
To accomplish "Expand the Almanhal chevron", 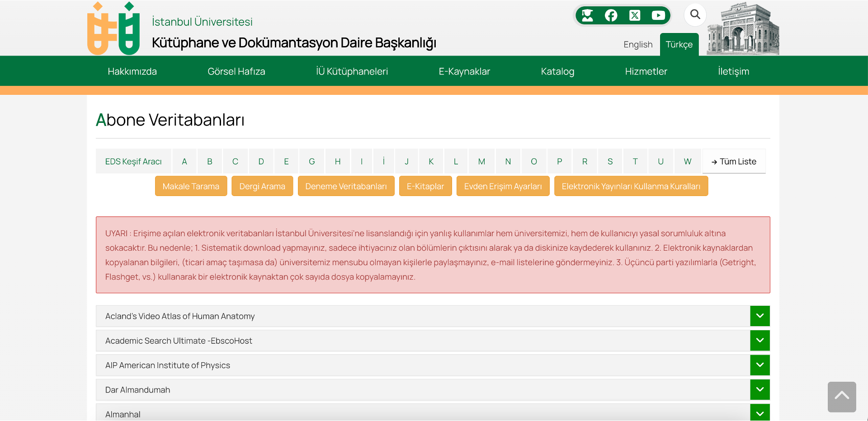I will (x=760, y=413).
